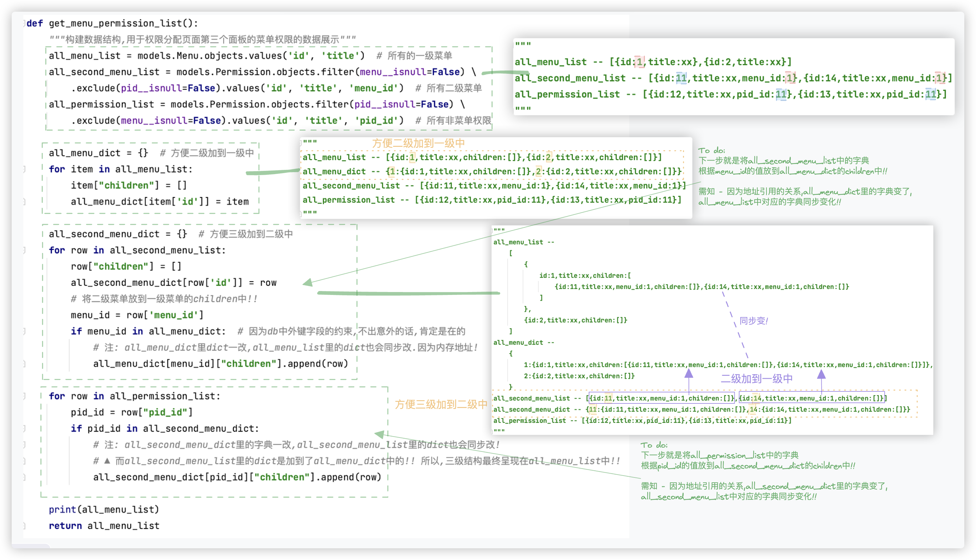Click the print(all_menu_list) statement
976x560 pixels.
(x=104, y=509)
